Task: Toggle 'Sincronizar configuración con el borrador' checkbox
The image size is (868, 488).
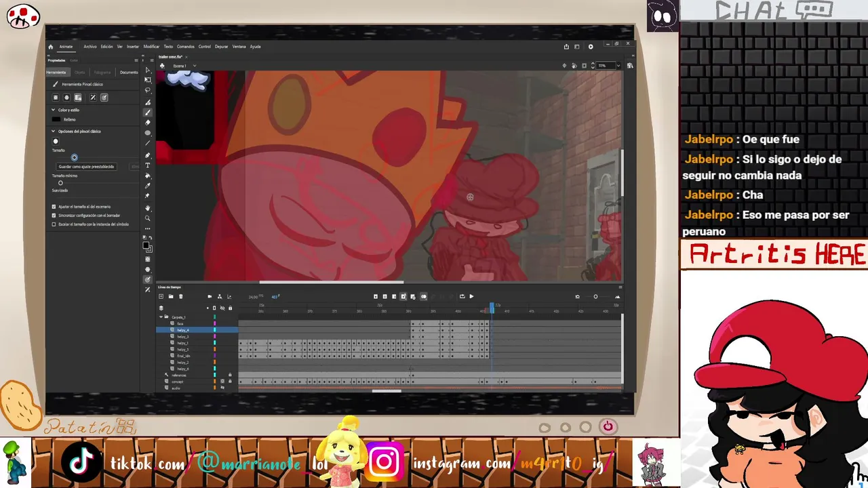Action: point(54,216)
